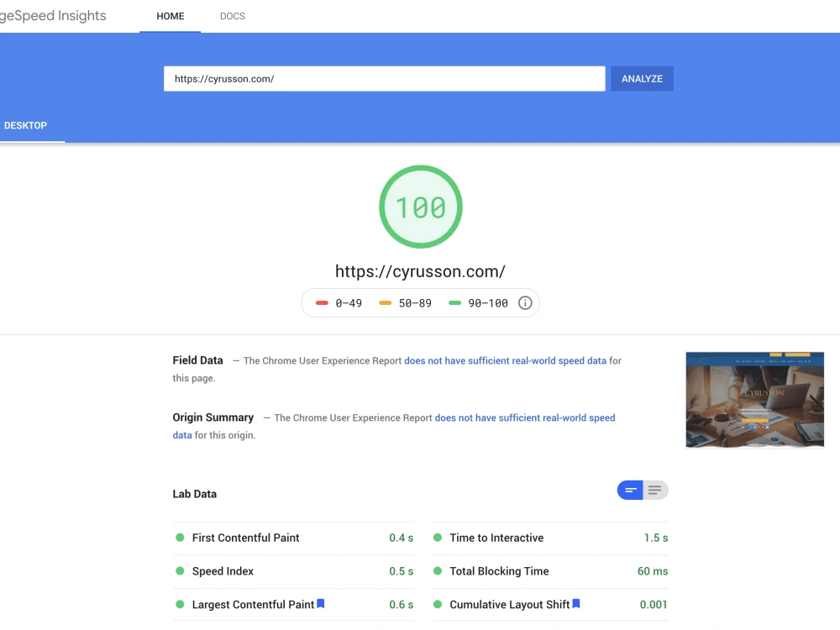This screenshot has width=840, height=630.
Task: Click the PageSpeed Insights logo text
Action: pos(52,15)
